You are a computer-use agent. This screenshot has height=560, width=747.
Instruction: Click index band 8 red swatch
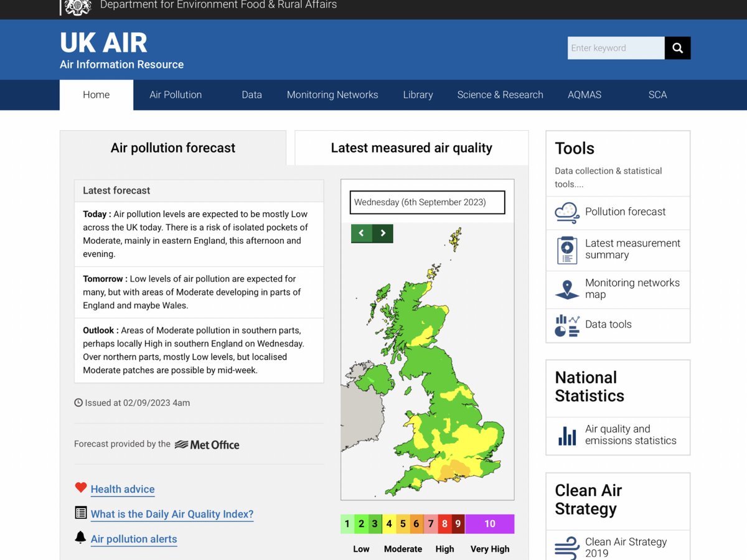pyautogui.click(x=444, y=524)
